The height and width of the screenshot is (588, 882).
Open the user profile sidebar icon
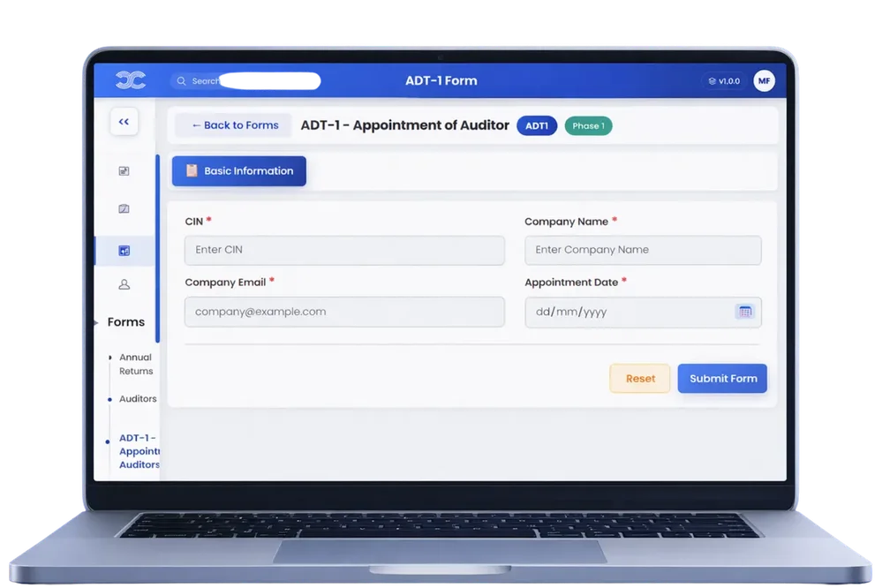tap(124, 284)
